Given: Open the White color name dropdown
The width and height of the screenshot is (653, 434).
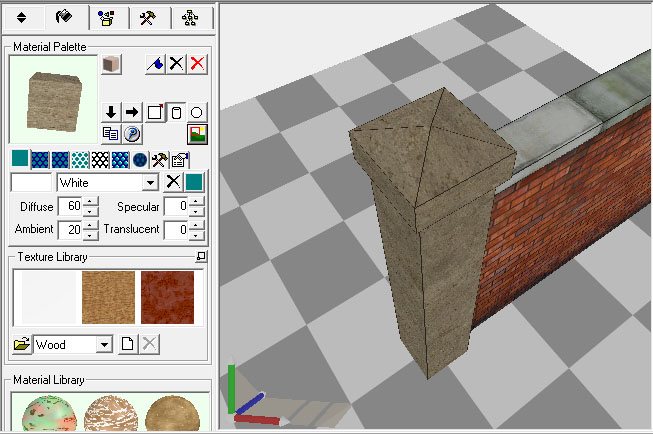Looking at the screenshot, I should coord(150,183).
